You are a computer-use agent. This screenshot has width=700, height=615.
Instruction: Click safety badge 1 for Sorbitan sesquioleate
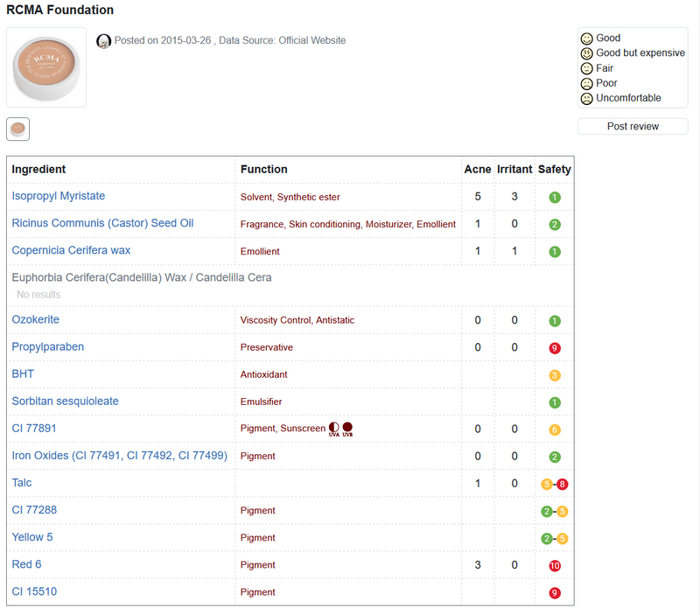click(555, 402)
